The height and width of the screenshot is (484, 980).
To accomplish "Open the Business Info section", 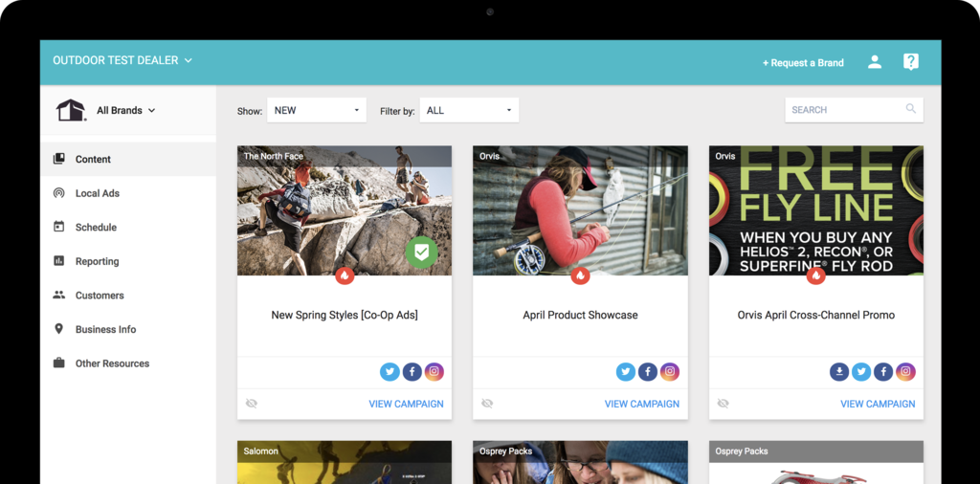I will click(128, 329).
